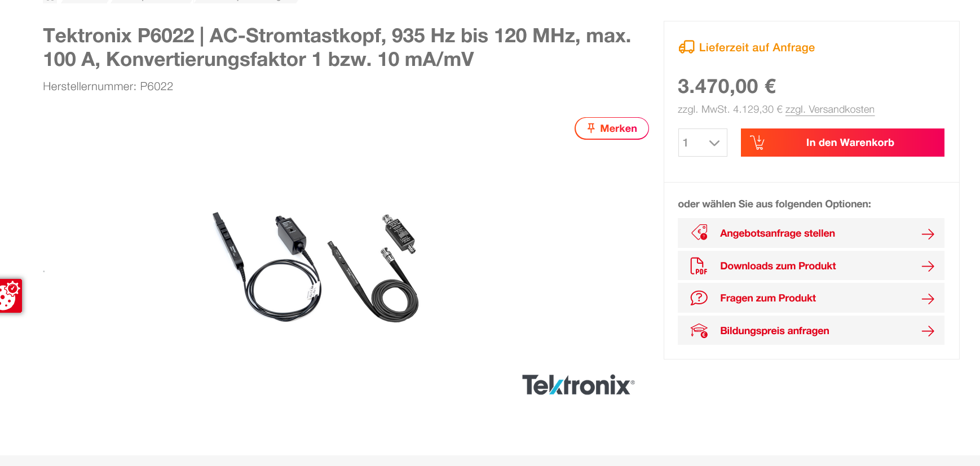Click the PDF document icon
980x466 pixels.
tap(699, 266)
